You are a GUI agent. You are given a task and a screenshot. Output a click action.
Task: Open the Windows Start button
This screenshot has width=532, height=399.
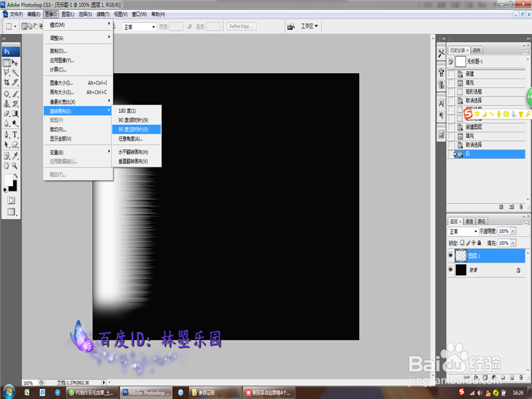coord(9,392)
